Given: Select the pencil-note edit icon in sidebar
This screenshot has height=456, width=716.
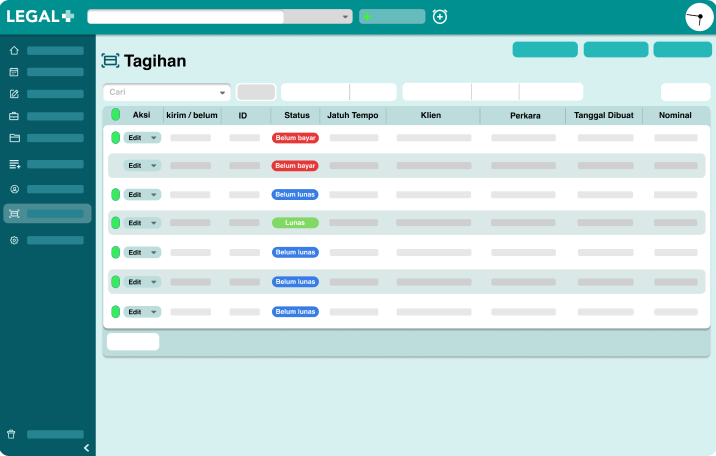Looking at the screenshot, I should tap(14, 94).
